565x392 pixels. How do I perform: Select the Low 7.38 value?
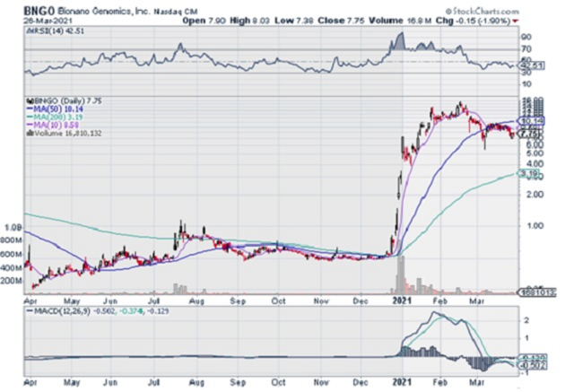pos(293,21)
